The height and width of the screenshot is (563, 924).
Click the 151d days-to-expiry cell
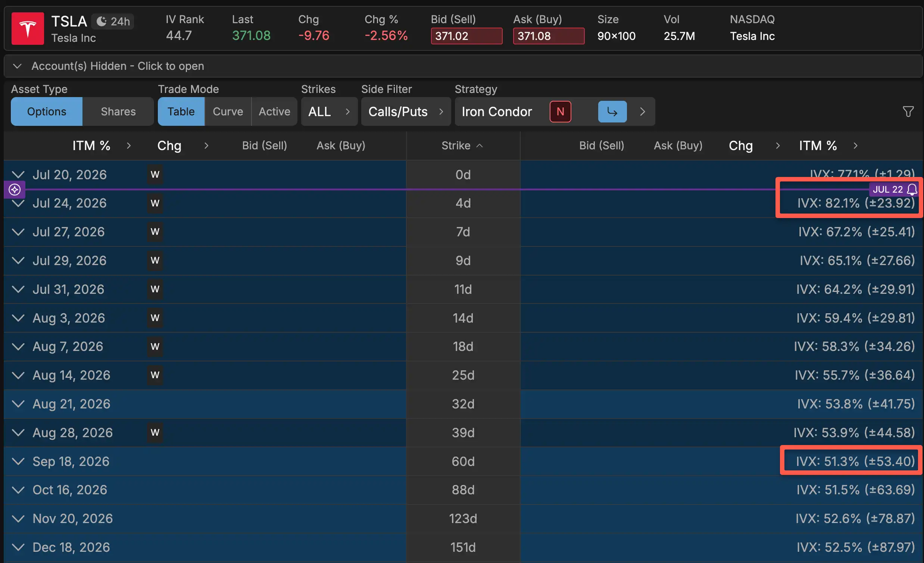pos(463,547)
